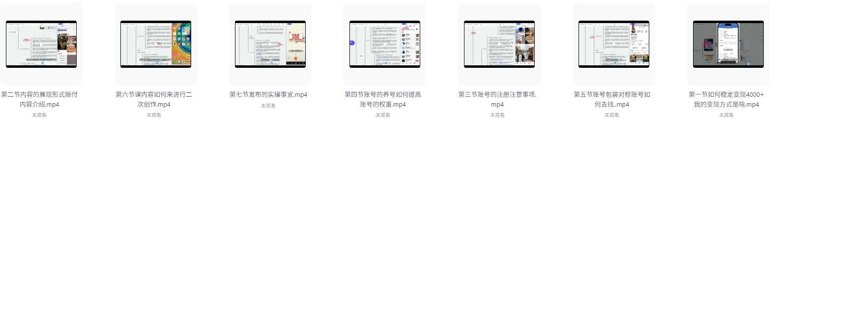Screen dimensions: 868x311
Task: Click 未观看 status under 第三节账号的注册注意事项 video
Action: click(x=497, y=115)
